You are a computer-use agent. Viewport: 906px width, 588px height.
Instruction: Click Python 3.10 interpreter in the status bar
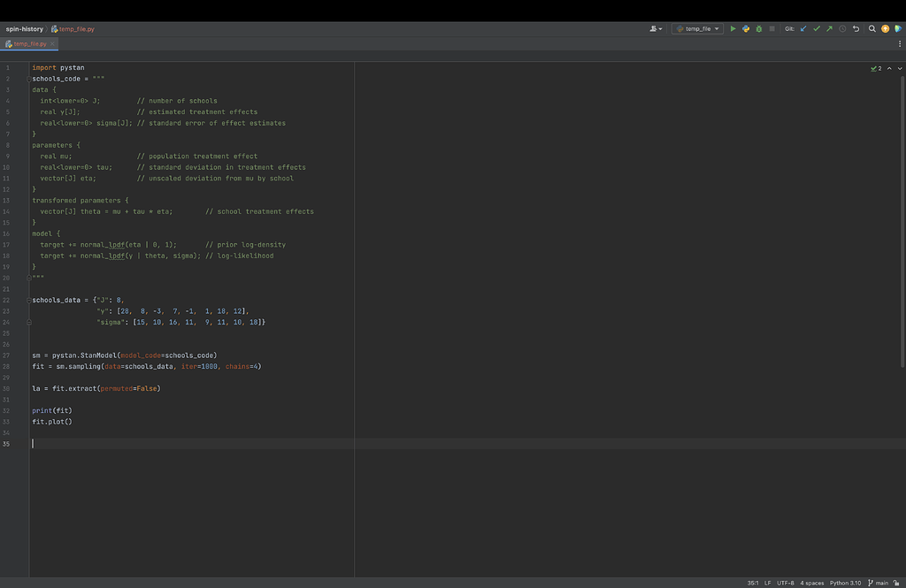pos(845,583)
